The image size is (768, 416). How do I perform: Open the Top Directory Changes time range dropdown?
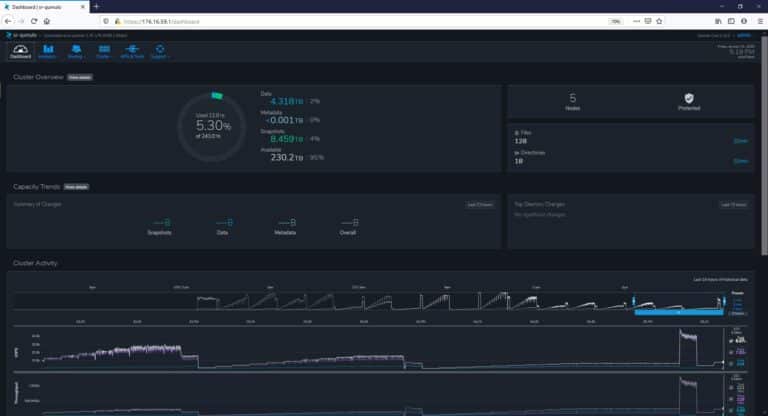[x=733, y=205]
